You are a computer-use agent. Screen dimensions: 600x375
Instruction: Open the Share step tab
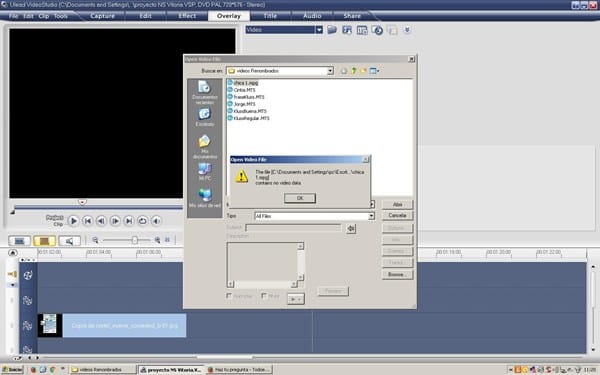[x=352, y=16]
